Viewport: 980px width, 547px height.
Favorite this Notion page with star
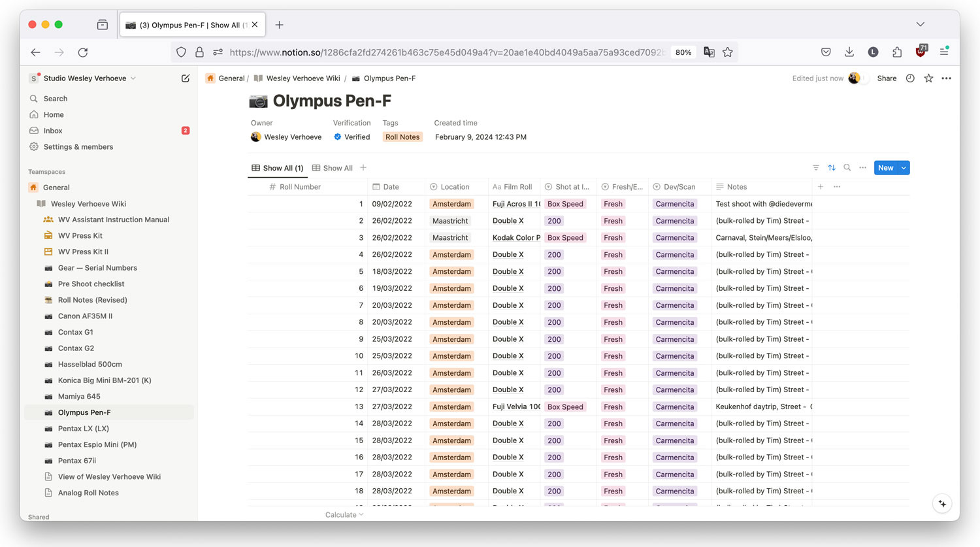928,78
